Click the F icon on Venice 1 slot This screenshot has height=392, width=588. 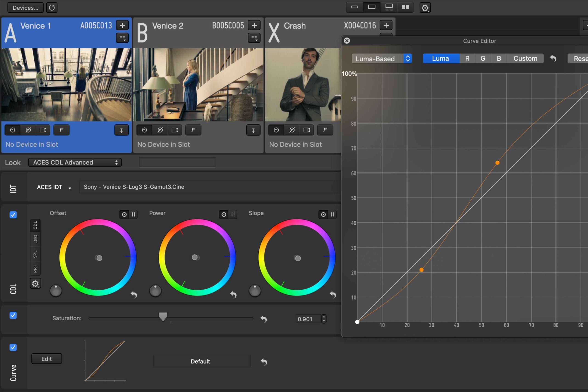[61, 130]
